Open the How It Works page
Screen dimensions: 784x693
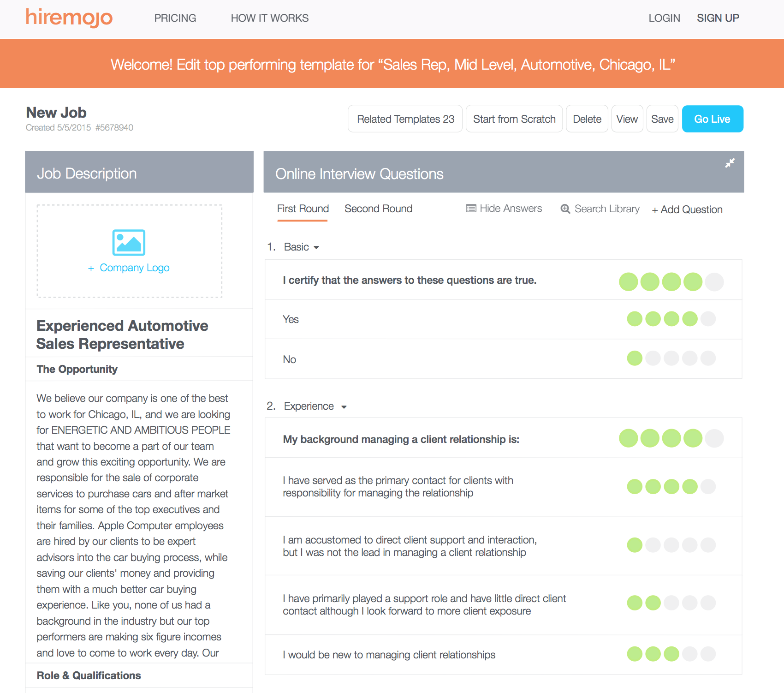[270, 18]
